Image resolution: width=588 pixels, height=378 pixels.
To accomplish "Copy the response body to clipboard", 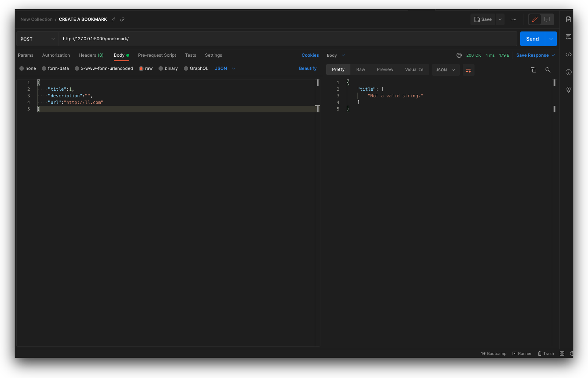I will (533, 70).
